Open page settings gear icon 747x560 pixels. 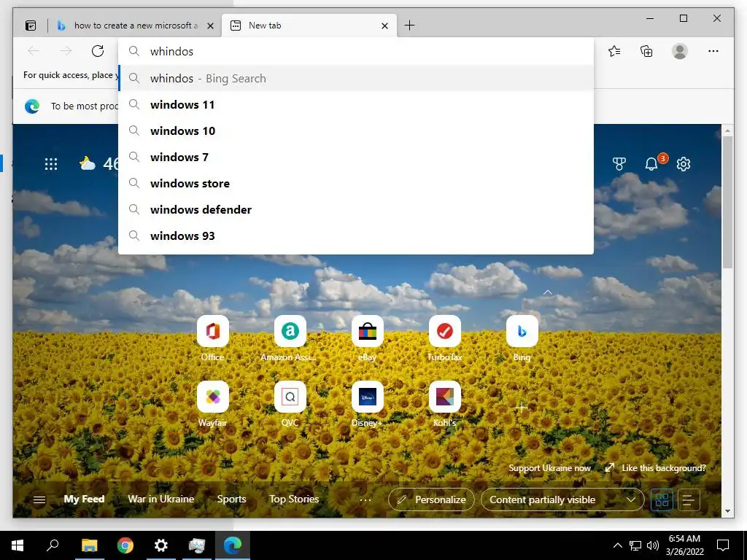tap(684, 164)
